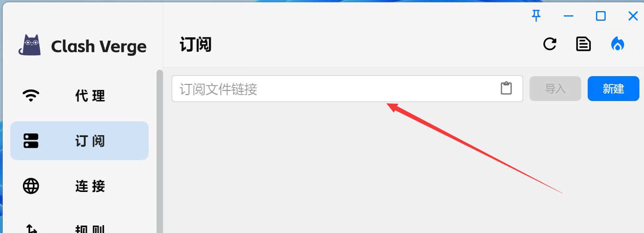Image resolution: width=644 pixels, height=233 pixels.
Task: Minimize the Clash Verge window
Action: coord(568,16)
